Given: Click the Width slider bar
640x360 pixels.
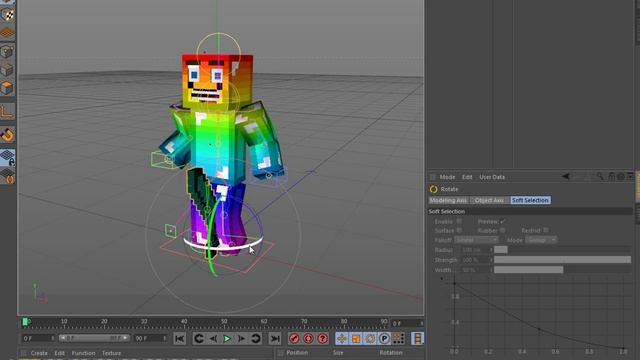Looking at the screenshot, I should [x=562, y=270].
